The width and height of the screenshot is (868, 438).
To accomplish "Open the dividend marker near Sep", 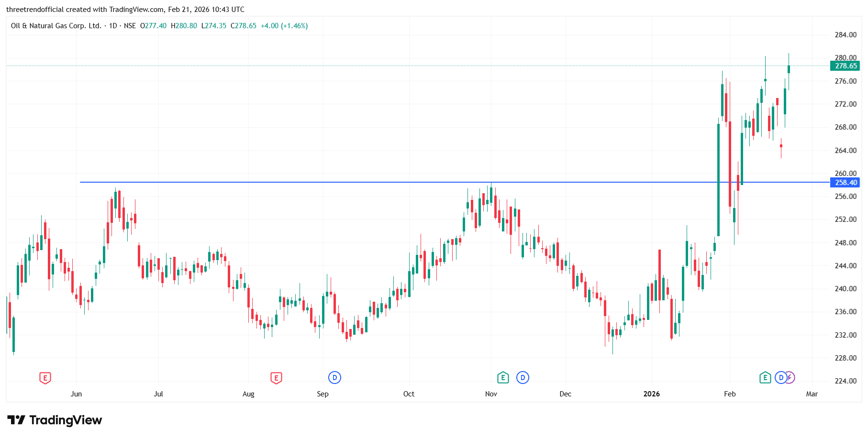I will (x=334, y=378).
